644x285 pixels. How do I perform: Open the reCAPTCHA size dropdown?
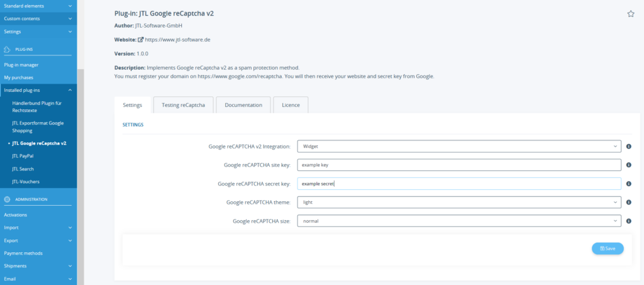click(458, 221)
